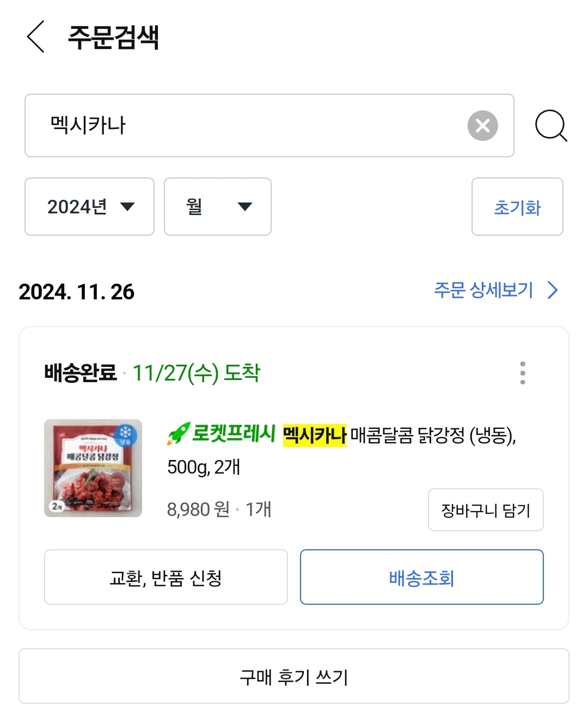Viewport: 588px width, 718px height.
Task: Tap the back arrow beside 주문검색
Action: pyautogui.click(x=36, y=37)
